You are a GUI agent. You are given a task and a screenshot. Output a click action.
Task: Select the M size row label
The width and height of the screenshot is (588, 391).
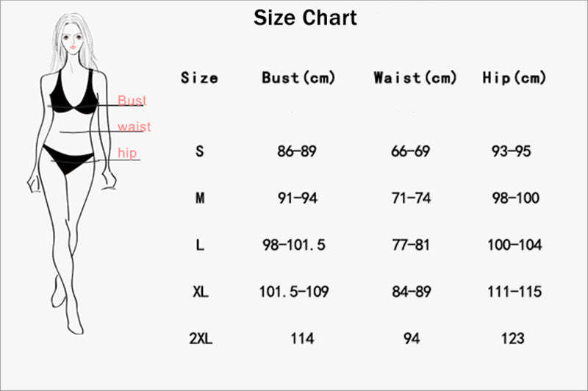200,198
